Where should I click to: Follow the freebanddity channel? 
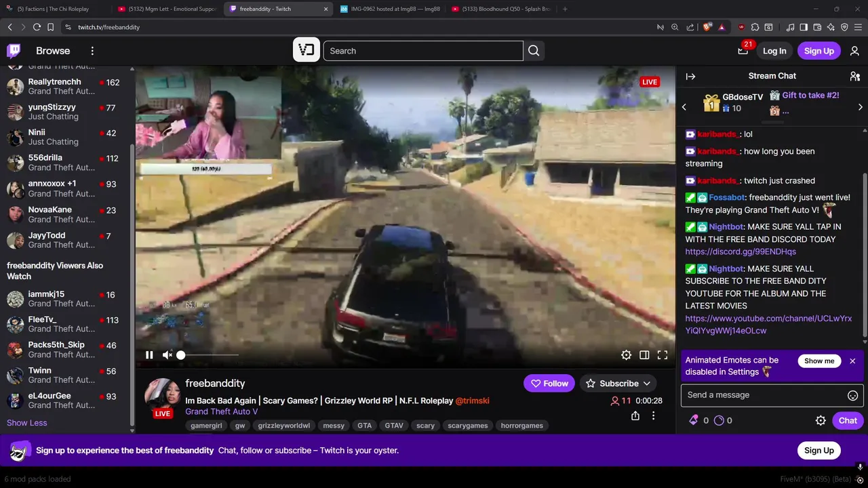click(x=550, y=384)
